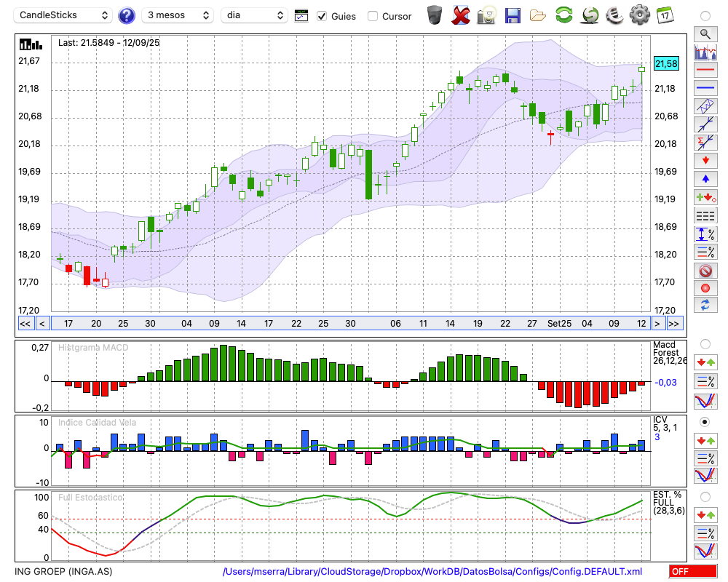Image resolution: width=728 pixels, height=582 pixels.
Task: Open file with the folder icon
Action: click(538, 16)
